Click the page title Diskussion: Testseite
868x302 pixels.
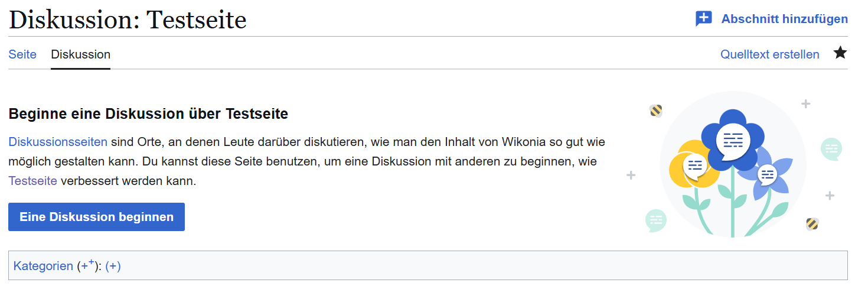pyautogui.click(x=128, y=20)
